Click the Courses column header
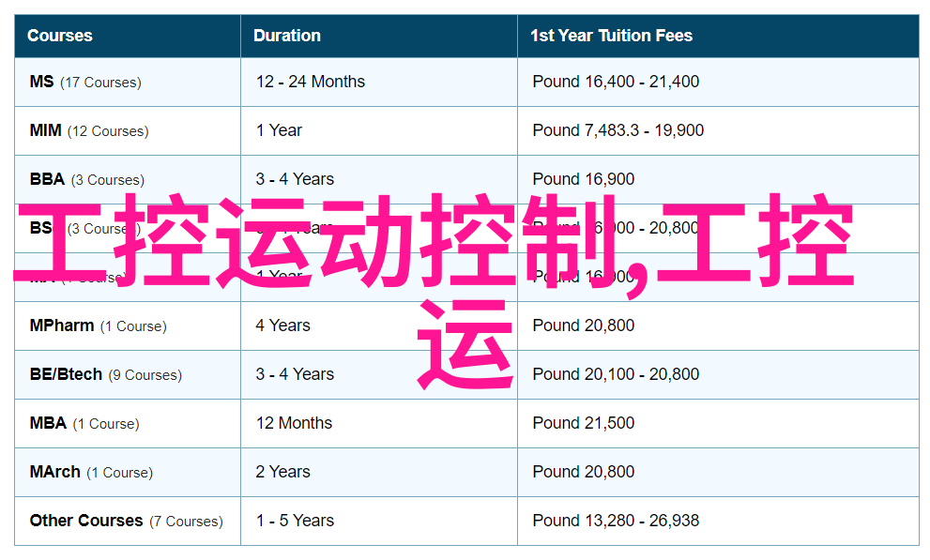Screen dimensions: 930x560 click(x=60, y=36)
